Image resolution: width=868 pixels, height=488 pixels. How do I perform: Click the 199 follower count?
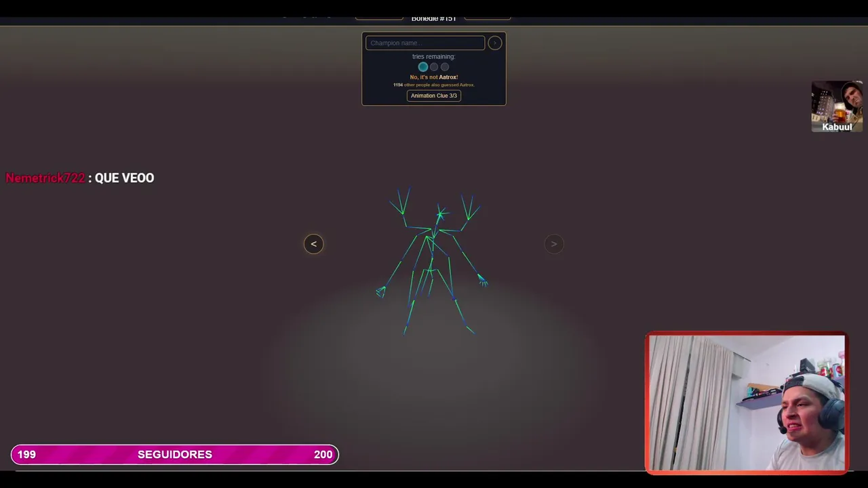point(26,454)
